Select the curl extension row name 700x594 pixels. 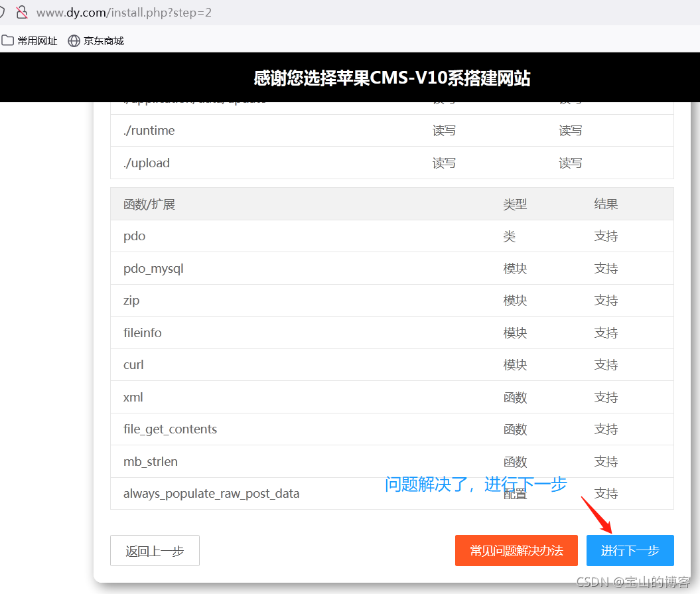click(133, 365)
